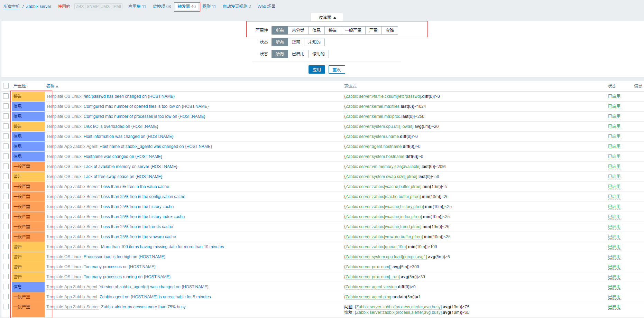Open trigger Less than 25% free in history index cache
644x318 pixels.
click(143, 217)
